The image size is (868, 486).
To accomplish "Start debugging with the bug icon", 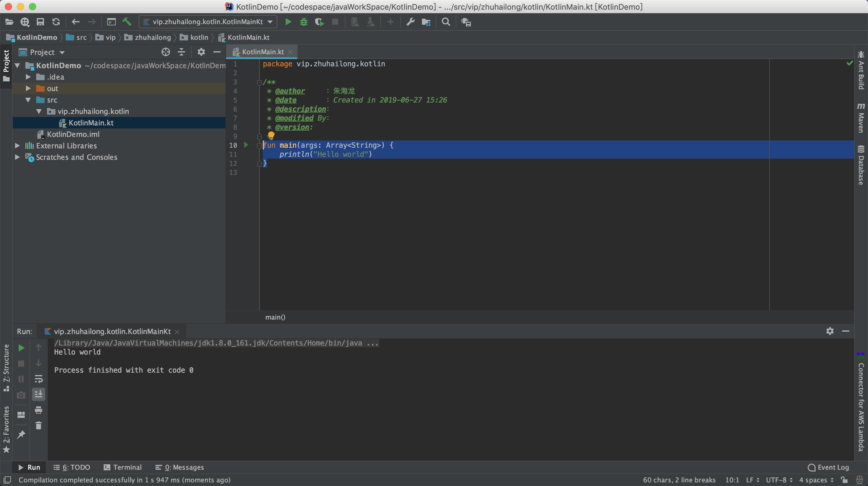I will [303, 22].
